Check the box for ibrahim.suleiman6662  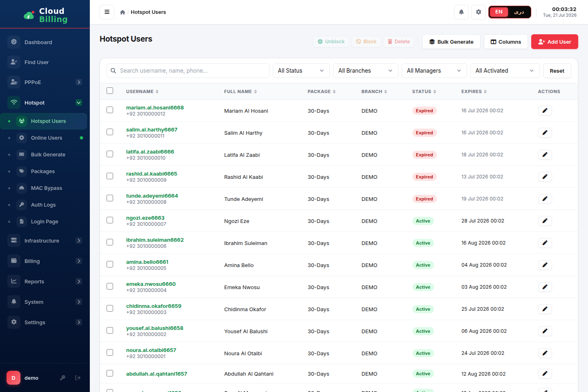click(110, 242)
